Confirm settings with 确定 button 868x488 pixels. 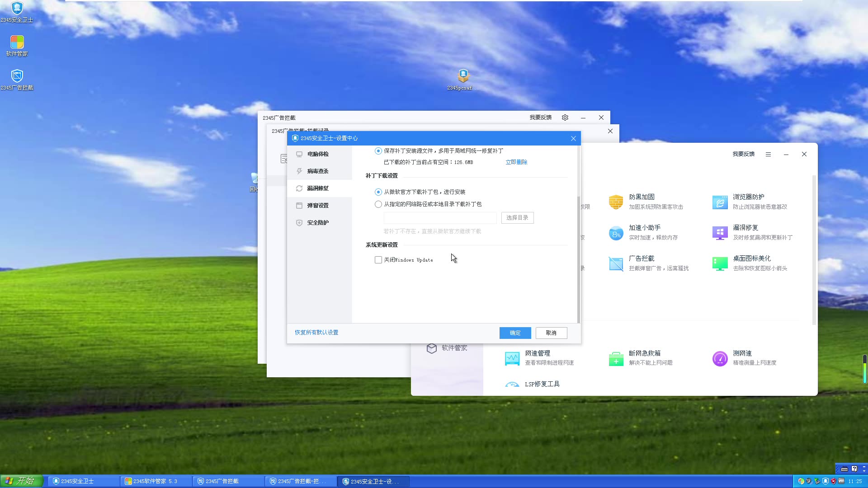515,333
